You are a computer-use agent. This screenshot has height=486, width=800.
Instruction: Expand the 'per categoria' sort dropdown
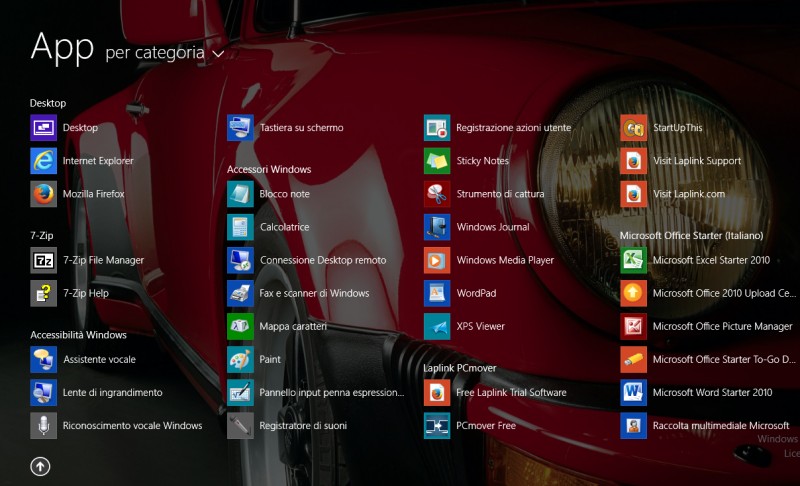pos(165,53)
